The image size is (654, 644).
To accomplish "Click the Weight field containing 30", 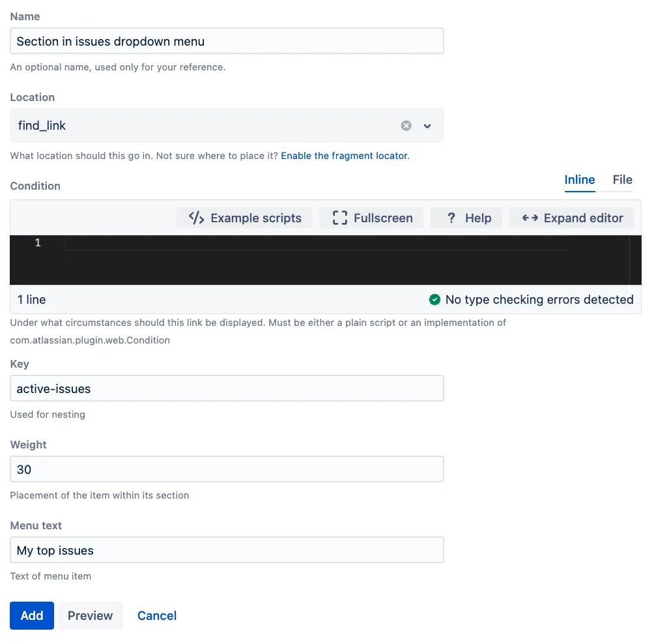I will (x=227, y=469).
